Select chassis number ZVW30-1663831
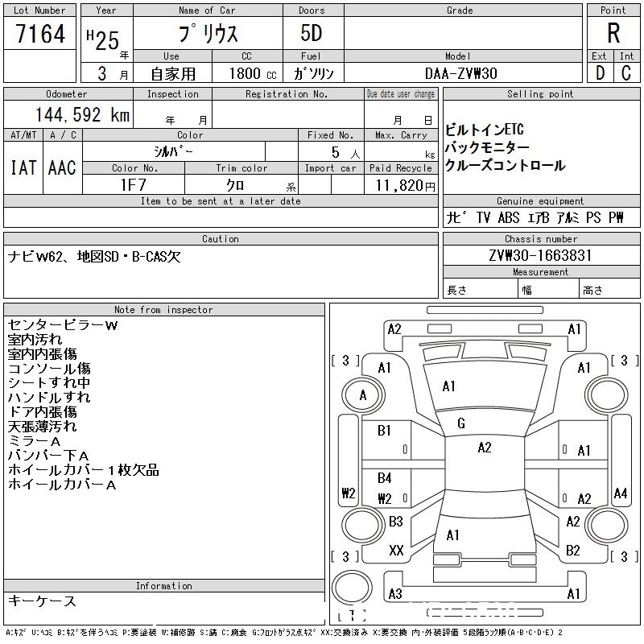The height and width of the screenshot is (644, 644). point(540,255)
